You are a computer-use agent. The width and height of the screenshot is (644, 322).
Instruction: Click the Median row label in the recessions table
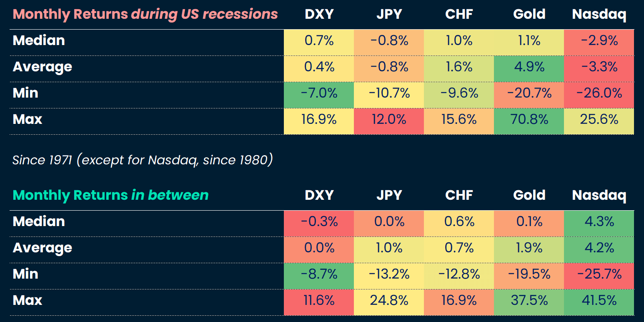coord(39,40)
